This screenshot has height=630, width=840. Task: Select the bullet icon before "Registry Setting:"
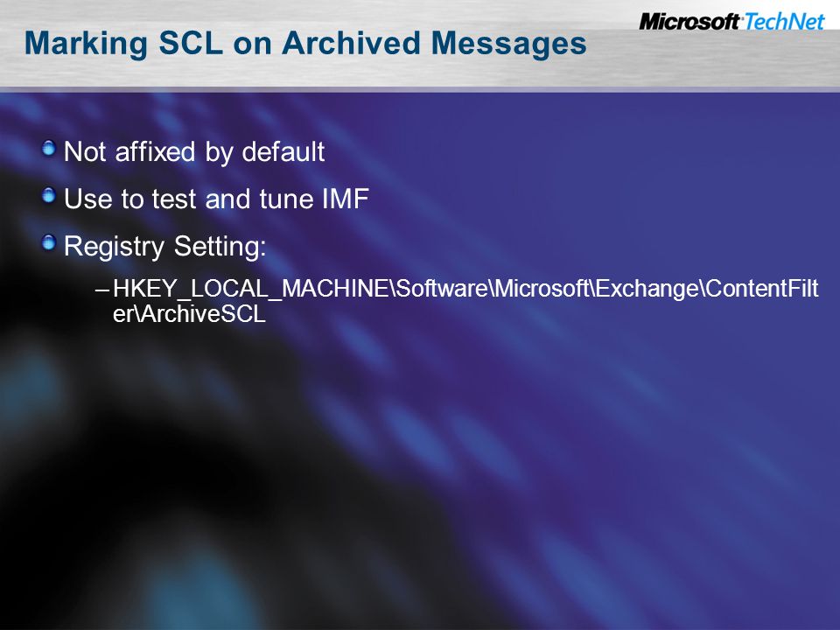tap(49, 242)
